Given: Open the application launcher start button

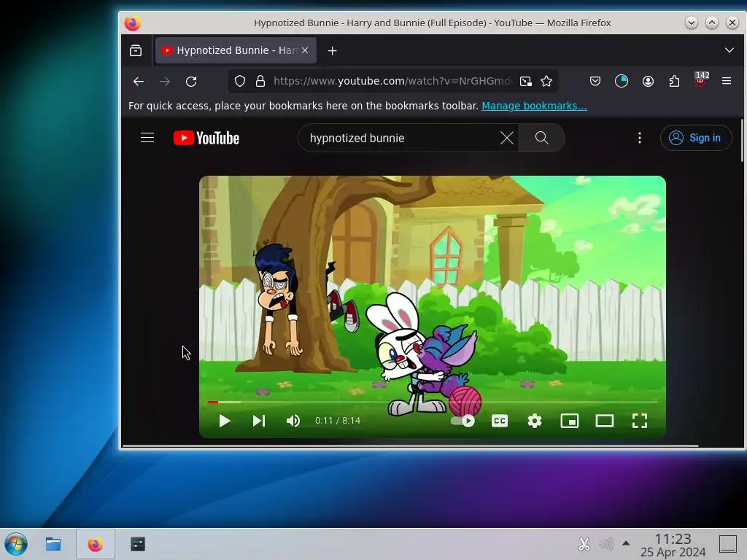Looking at the screenshot, I should click(x=16, y=544).
